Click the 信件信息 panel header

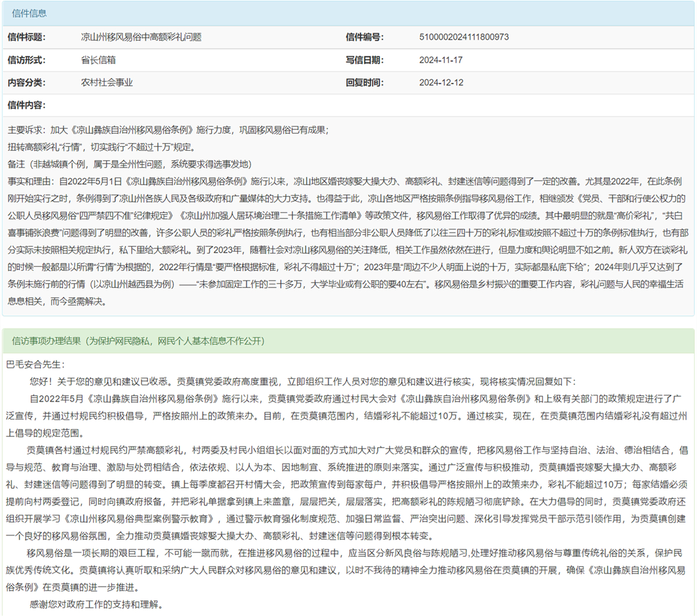(30, 13)
